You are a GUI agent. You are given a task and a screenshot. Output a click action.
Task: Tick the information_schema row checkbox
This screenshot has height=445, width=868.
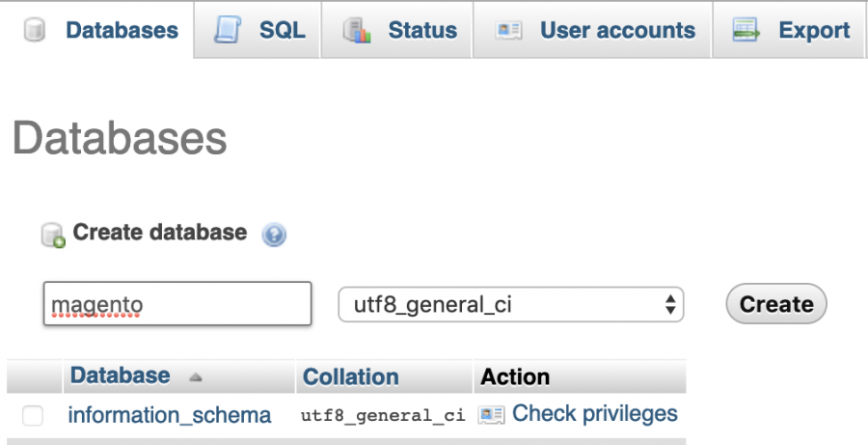33,416
